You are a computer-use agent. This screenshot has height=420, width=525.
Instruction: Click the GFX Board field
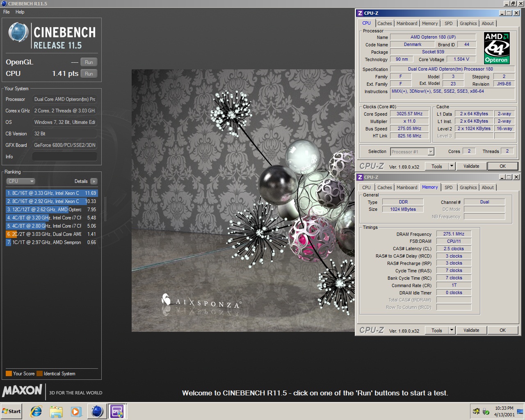tap(65, 145)
